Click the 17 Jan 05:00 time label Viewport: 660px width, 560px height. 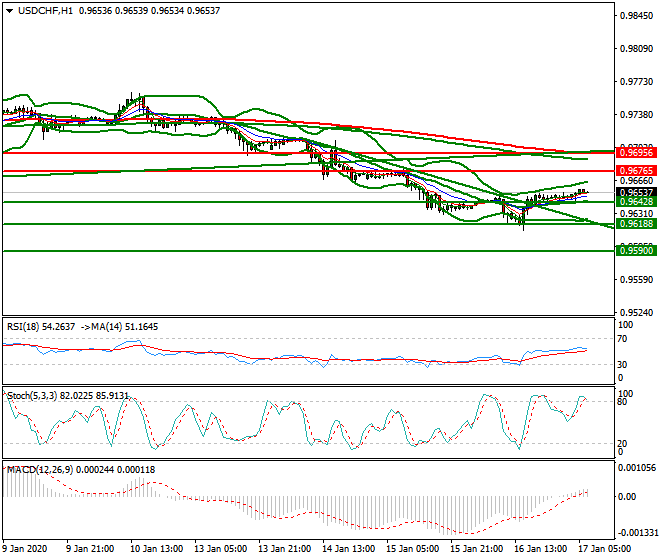tap(604, 549)
